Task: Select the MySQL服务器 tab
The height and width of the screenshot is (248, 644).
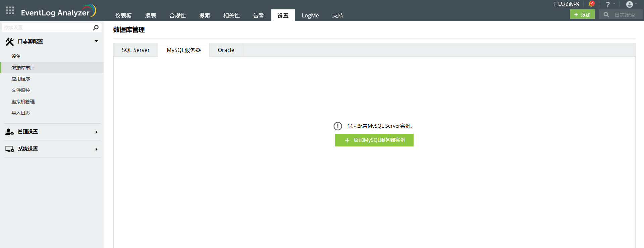Action: [x=184, y=50]
